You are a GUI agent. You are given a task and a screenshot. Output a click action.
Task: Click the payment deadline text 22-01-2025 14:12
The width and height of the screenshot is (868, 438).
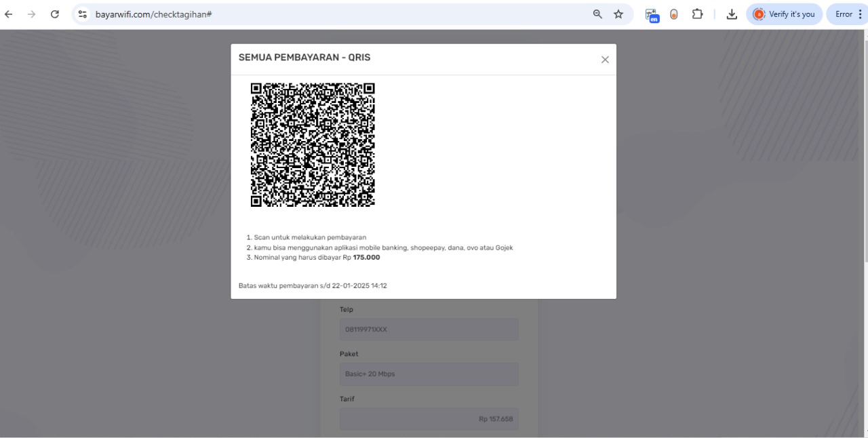[359, 286]
